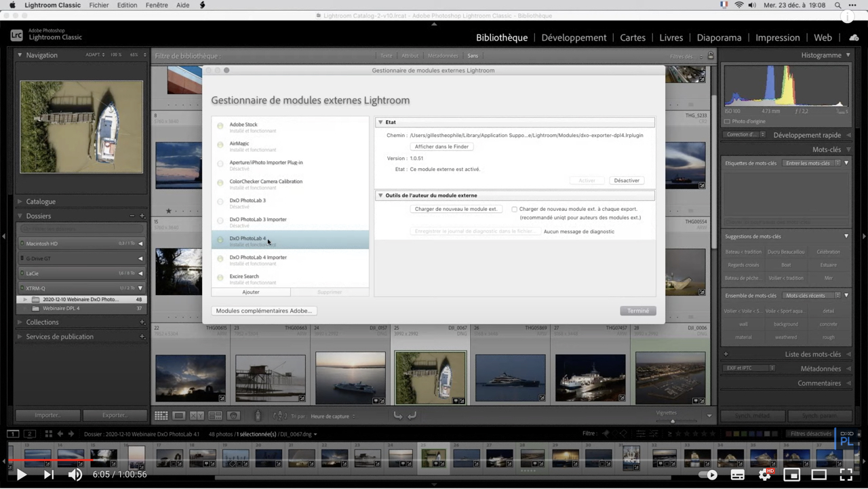This screenshot has width=868, height=489.
Task: Click Afficher dans le Finder button
Action: [441, 146]
